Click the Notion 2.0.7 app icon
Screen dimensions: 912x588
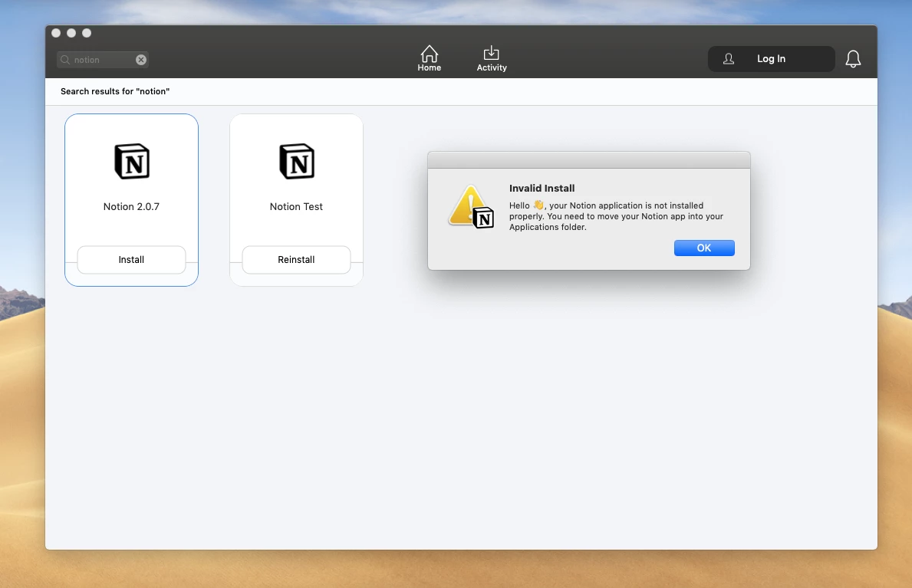point(132,161)
